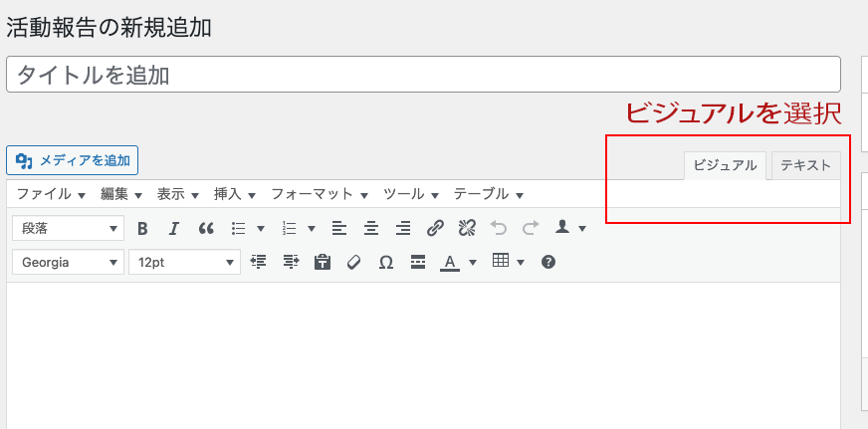
Task: Insert a bulleted list
Action: (238, 228)
